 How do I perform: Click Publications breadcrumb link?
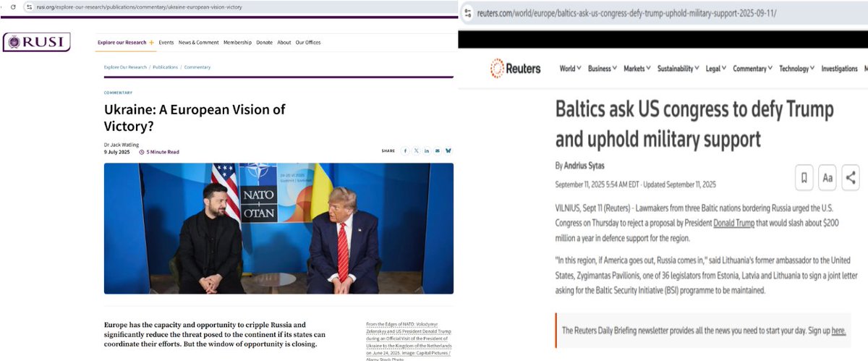(166, 67)
